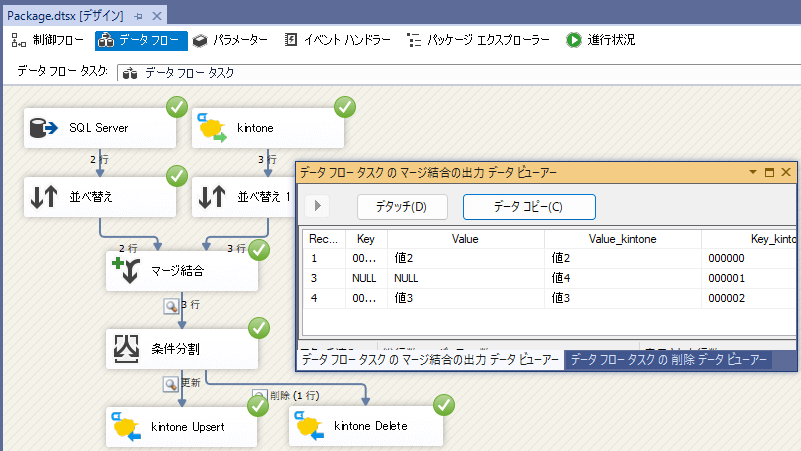Click the Key_kintone column header

(x=749, y=239)
